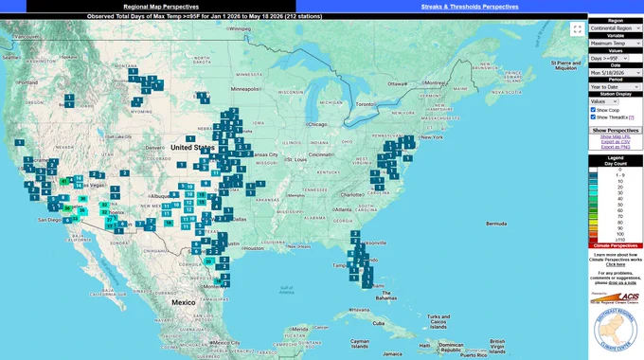Viewport: 644px width, 360px height.
Task: Open the Period Year to Date dropdown
Action: (615, 87)
